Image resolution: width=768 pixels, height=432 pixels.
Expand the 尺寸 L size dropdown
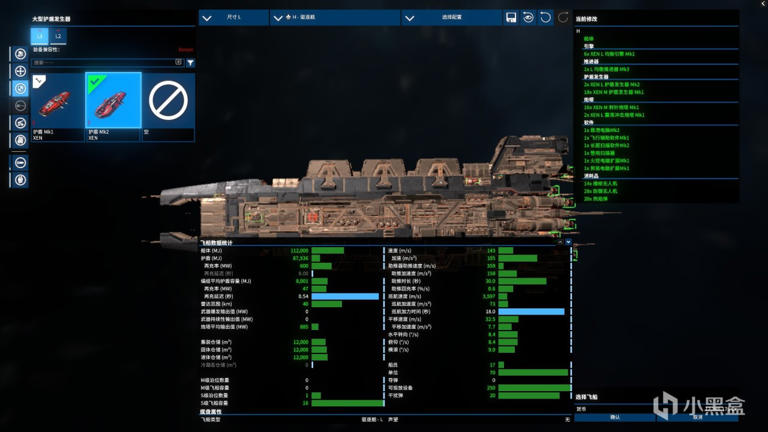pos(234,18)
